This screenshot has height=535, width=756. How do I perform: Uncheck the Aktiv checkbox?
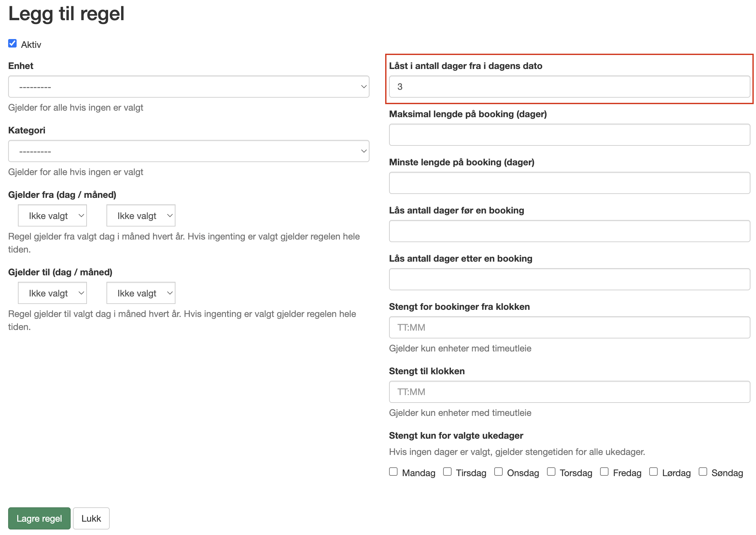(x=12, y=44)
